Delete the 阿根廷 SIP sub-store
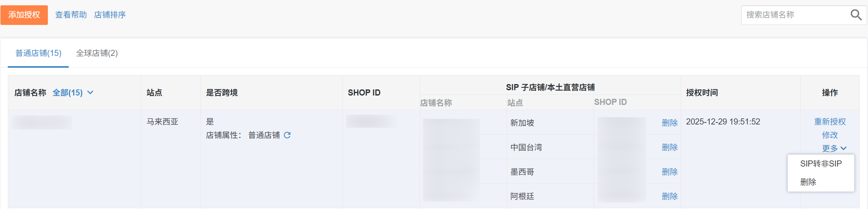868x209 pixels. coord(669,196)
